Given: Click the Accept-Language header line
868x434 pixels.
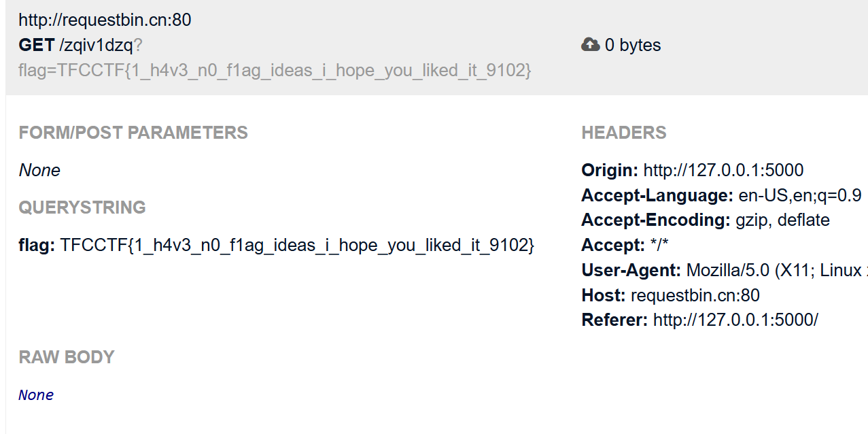Looking at the screenshot, I should pyautogui.click(x=721, y=195).
